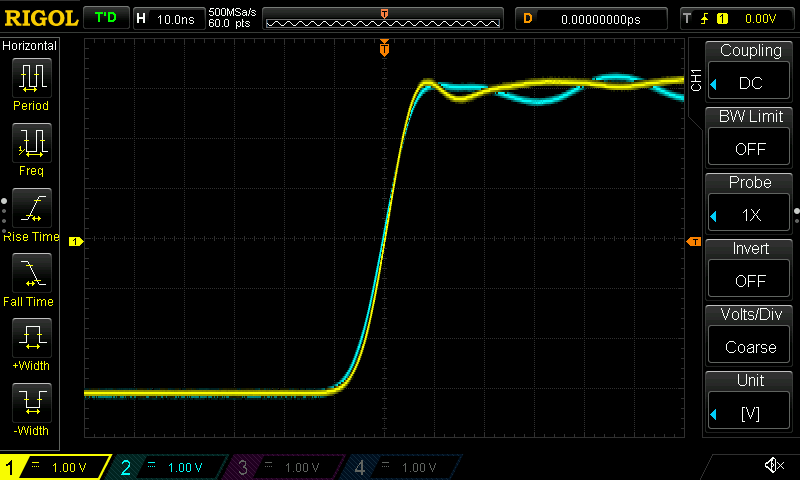Click the waveform memory overview bar
The image size is (800, 480).
tap(383, 19)
